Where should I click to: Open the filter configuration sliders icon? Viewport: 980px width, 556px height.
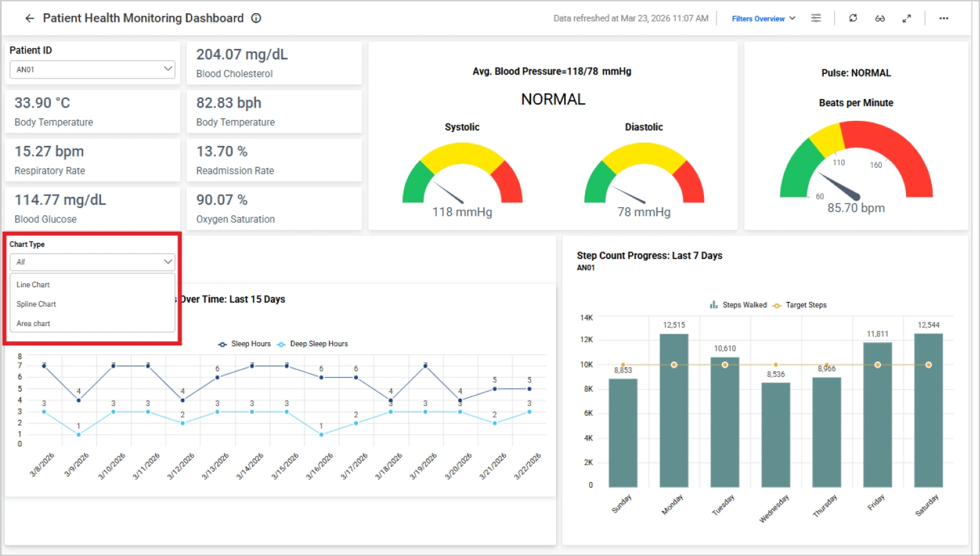pos(816,18)
